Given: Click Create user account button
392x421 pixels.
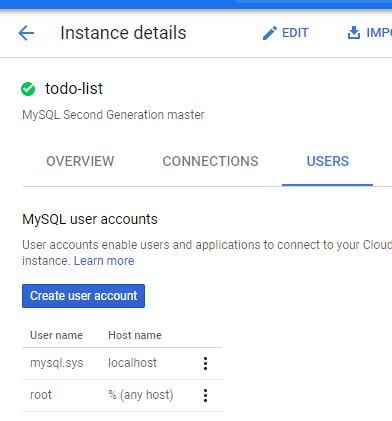Looking at the screenshot, I should pyautogui.click(x=83, y=296).
